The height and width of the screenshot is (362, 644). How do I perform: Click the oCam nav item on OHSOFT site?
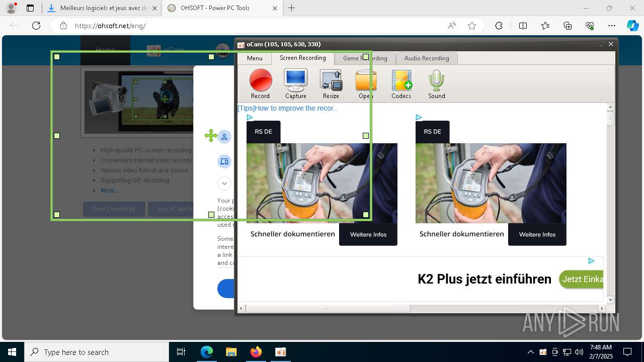point(166,50)
